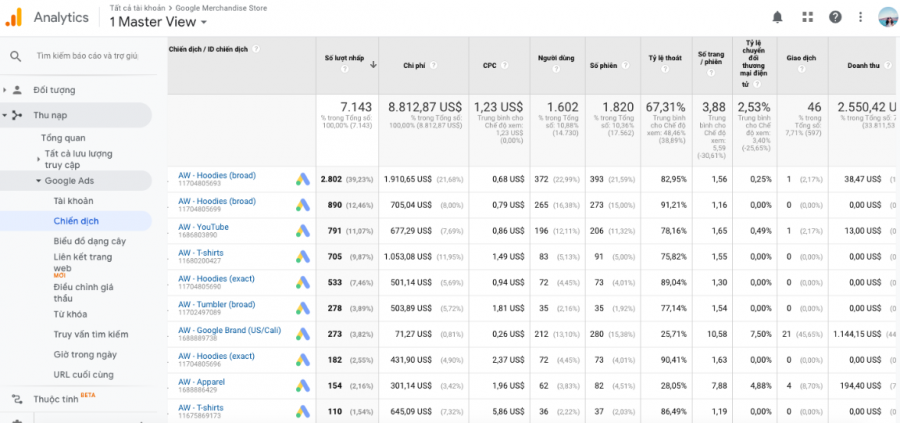Open the AW - Tumbler (broad) campaign link

(x=217, y=304)
